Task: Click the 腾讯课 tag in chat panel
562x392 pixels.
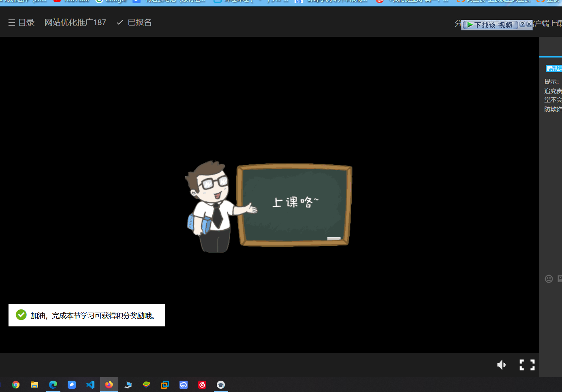Action: point(554,68)
